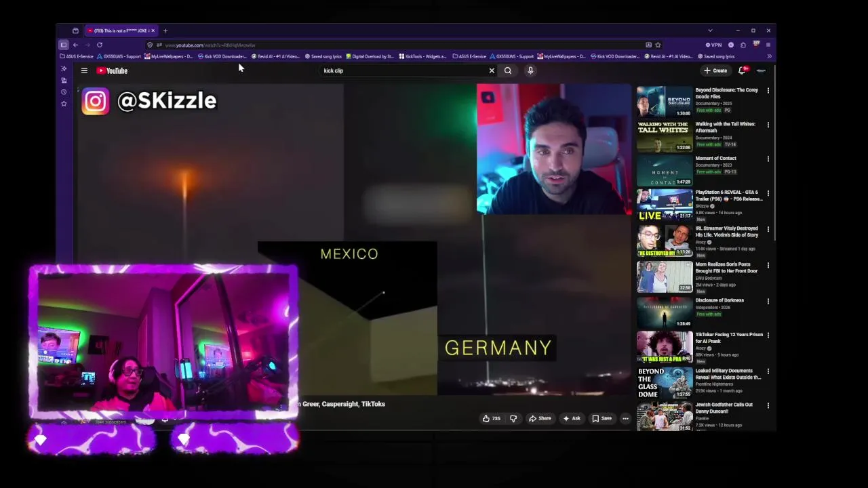Open YouTube notifications bell
This screenshot has width=868, height=488.
click(x=743, y=70)
